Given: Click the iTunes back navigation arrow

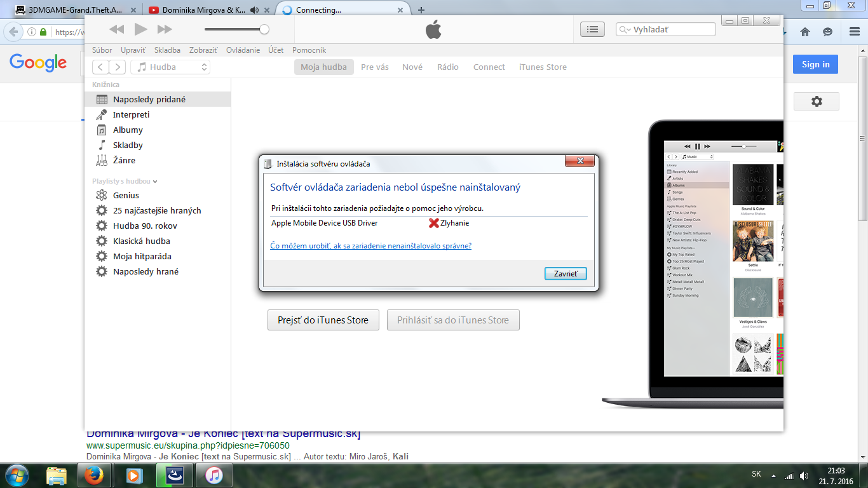Looking at the screenshot, I should 100,67.
